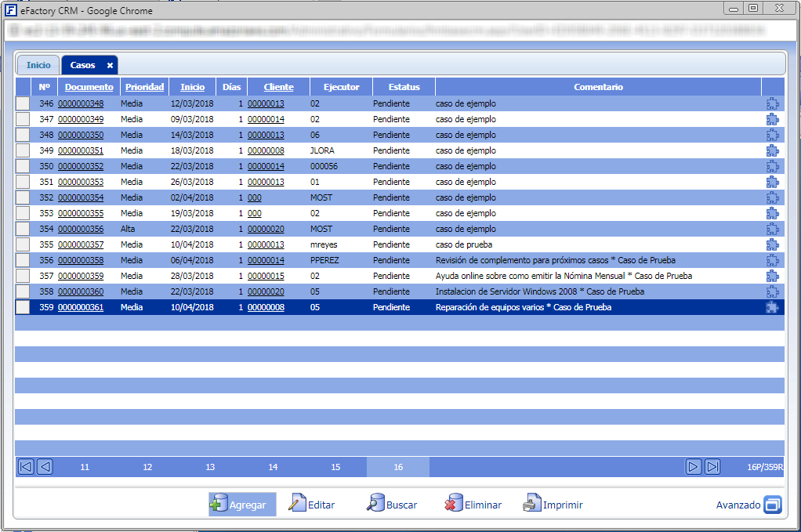Tick the checkbox for row 354
The width and height of the screenshot is (801, 532).
(23, 229)
